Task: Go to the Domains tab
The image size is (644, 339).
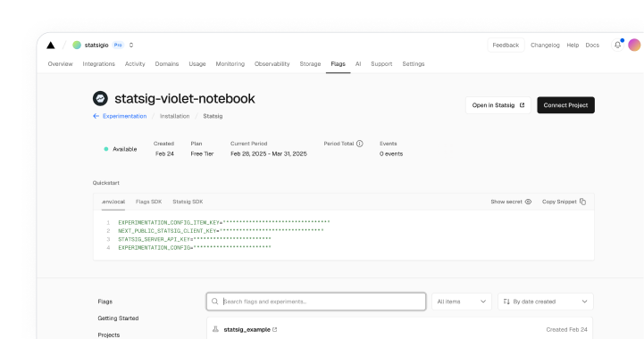Action: [167, 64]
